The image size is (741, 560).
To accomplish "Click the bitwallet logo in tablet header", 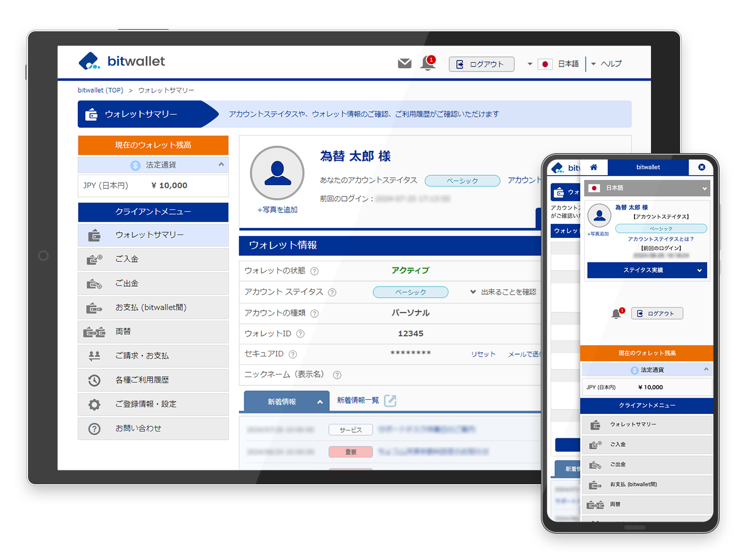I will pyautogui.click(x=122, y=61).
